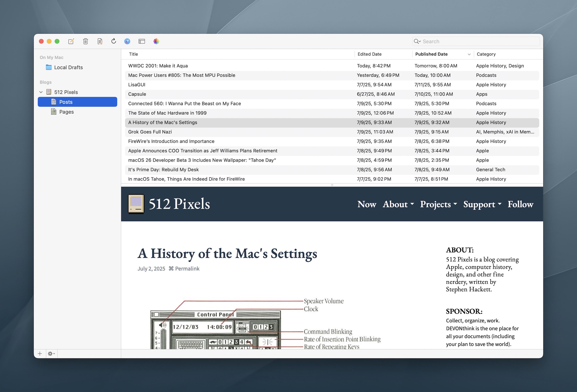The width and height of the screenshot is (577, 392).
Task: Click the 'ABOUT:' heading in the preview sidebar
Action: click(x=460, y=250)
